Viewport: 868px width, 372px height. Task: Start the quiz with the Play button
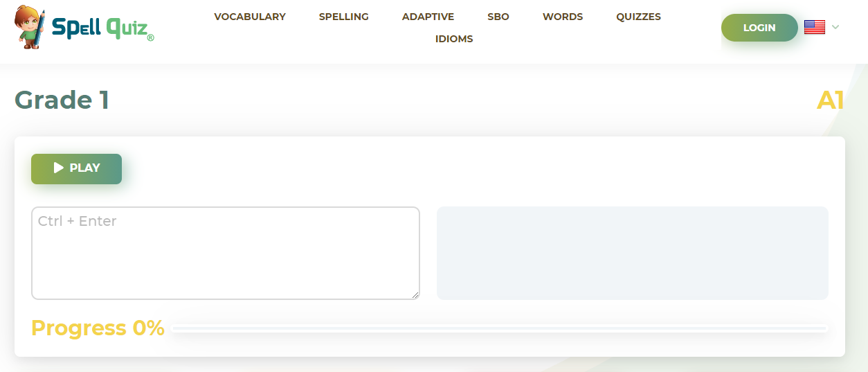click(x=76, y=168)
